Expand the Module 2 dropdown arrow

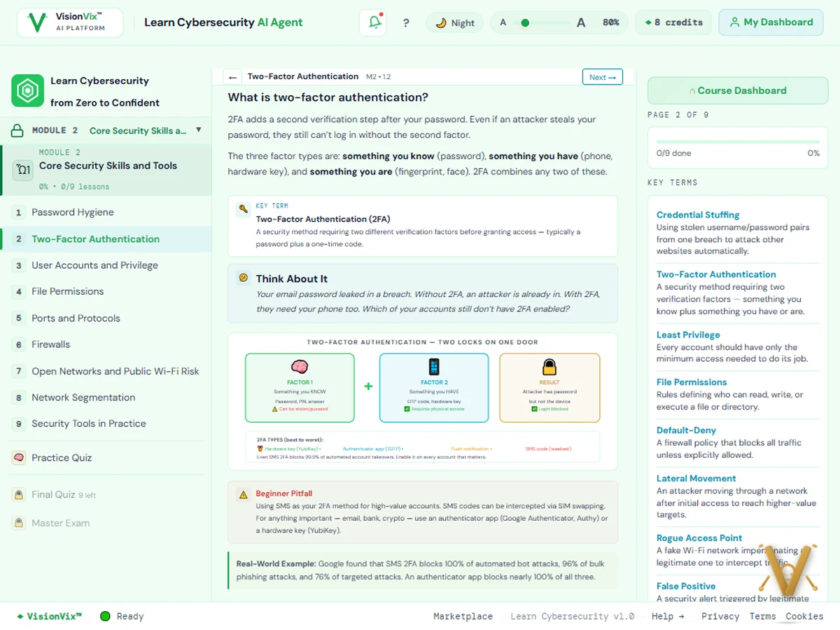pyautogui.click(x=199, y=130)
